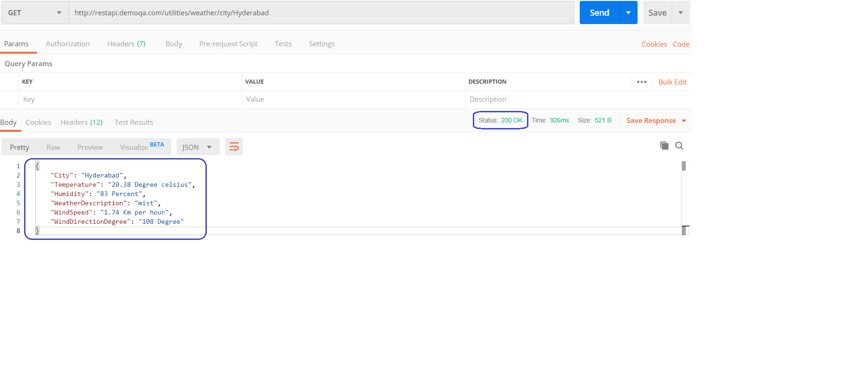The width and height of the screenshot is (868, 392).
Task: Click into the request URL field
Action: pyautogui.click(x=321, y=12)
